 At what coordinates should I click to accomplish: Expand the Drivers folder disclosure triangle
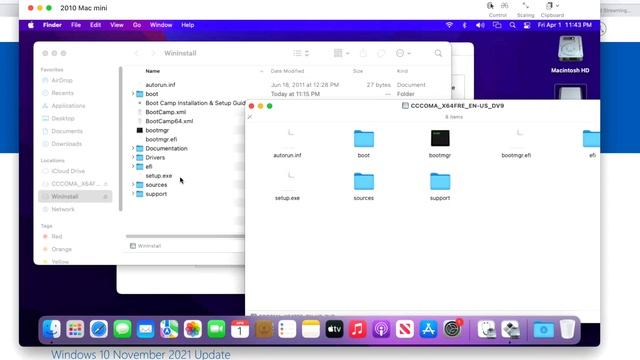pyautogui.click(x=133, y=158)
